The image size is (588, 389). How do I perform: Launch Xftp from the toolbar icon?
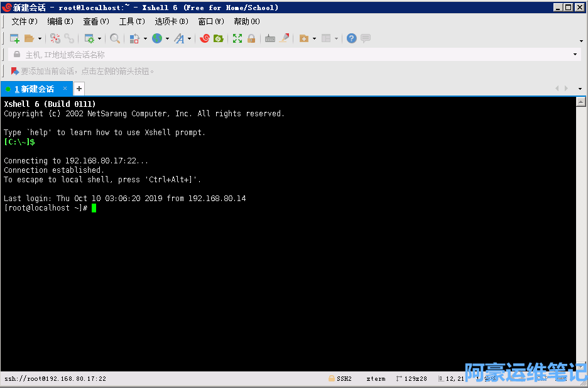click(x=219, y=38)
